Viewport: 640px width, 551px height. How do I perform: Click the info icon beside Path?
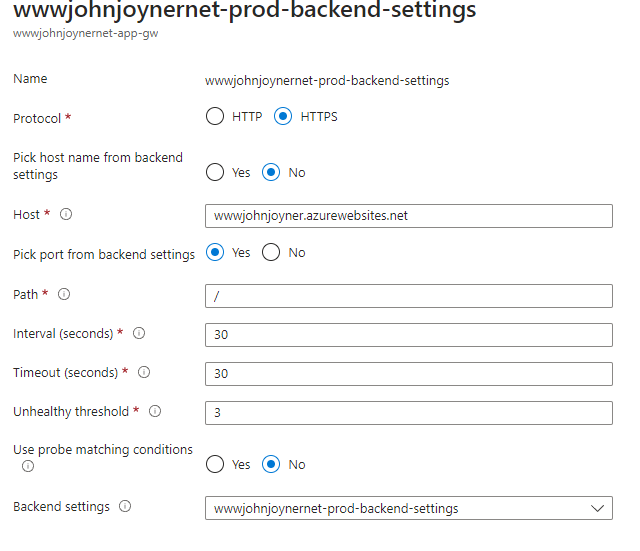[x=64, y=294]
